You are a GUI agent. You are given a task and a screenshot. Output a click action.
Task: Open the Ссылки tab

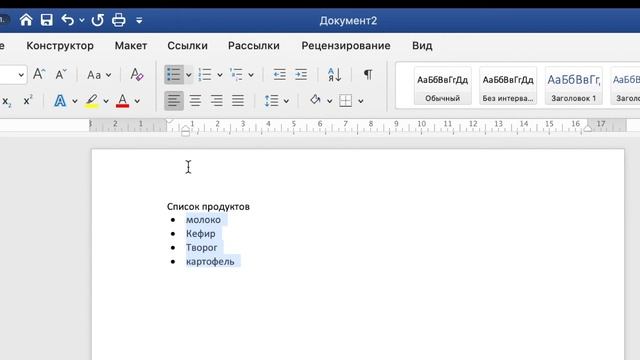click(187, 46)
